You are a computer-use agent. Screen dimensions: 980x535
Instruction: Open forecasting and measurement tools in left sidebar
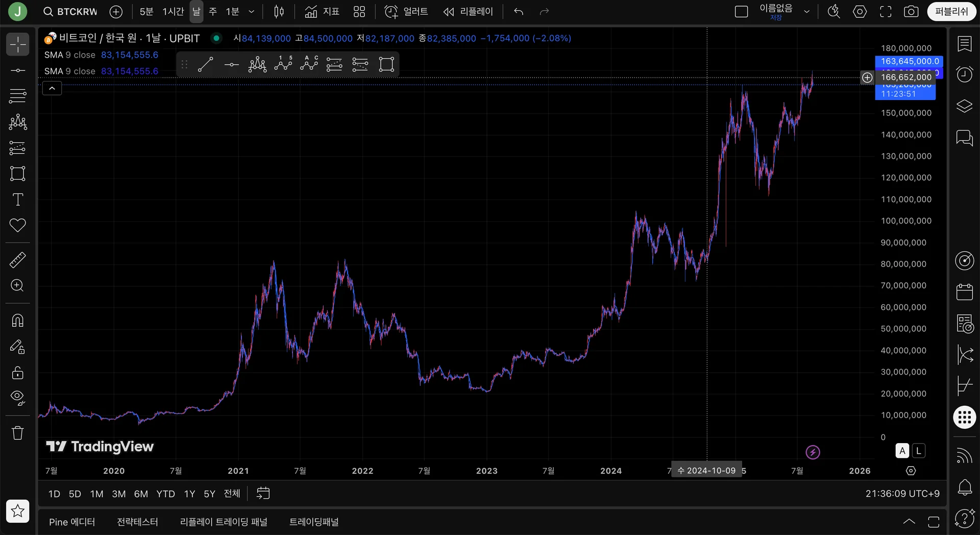[x=17, y=148]
